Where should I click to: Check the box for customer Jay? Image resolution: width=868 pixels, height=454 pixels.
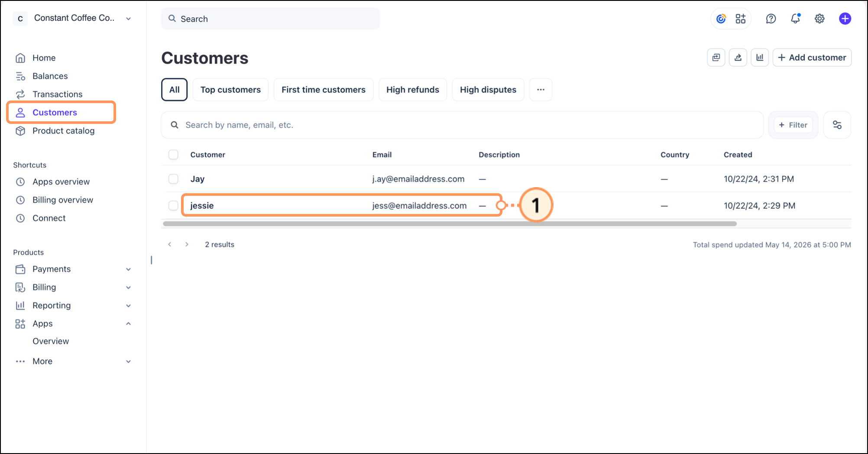pos(173,179)
